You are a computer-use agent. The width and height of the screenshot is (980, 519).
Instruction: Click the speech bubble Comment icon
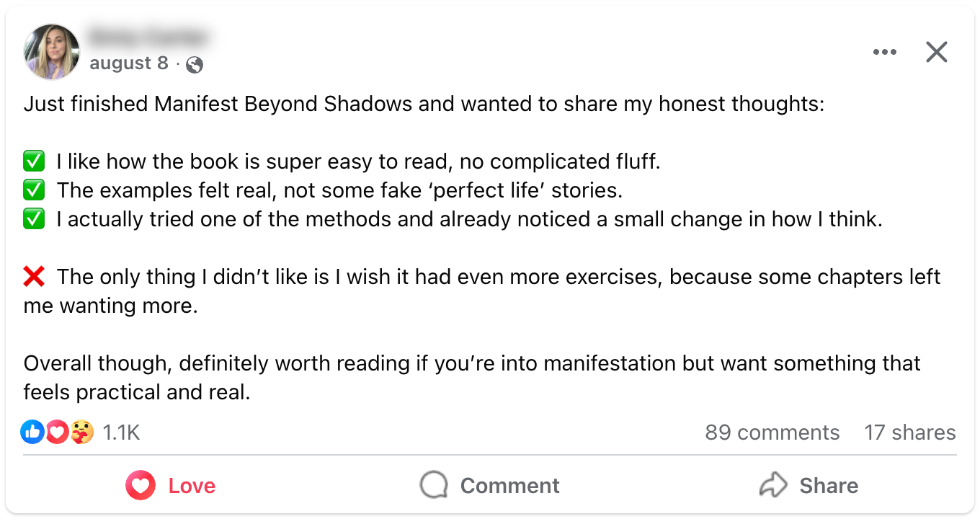pos(432,485)
